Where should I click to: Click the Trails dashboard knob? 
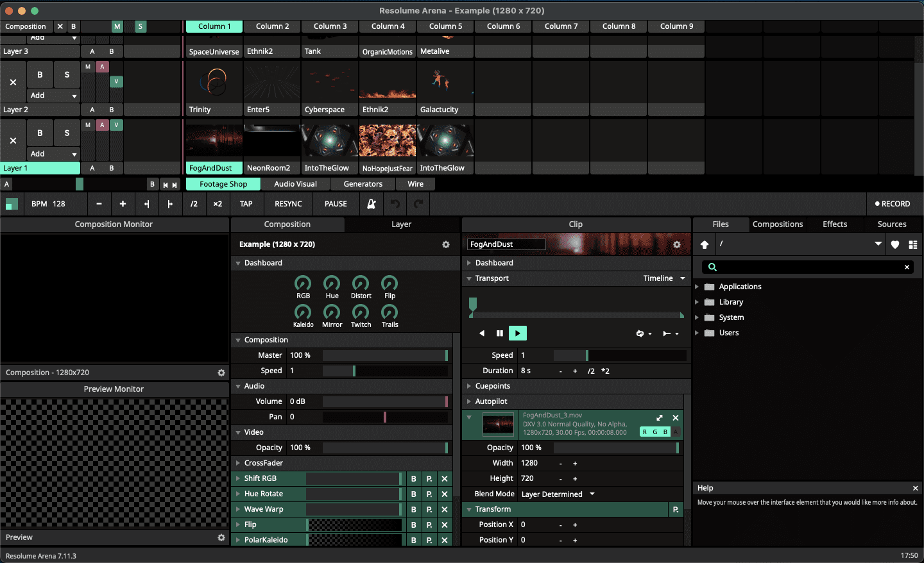click(x=389, y=312)
